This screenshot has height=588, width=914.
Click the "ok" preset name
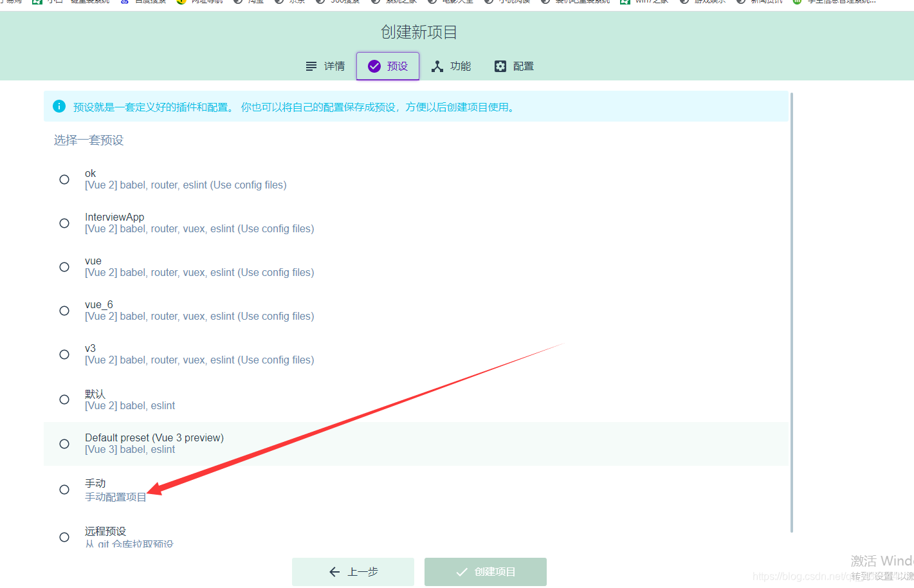(90, 174)
